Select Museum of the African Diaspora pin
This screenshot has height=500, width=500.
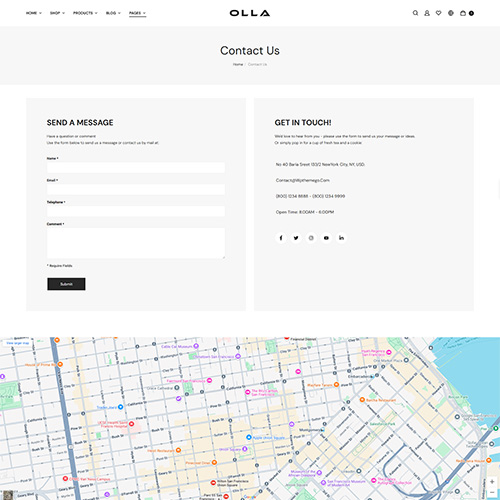pyautogui.click(x=319, y=473)
